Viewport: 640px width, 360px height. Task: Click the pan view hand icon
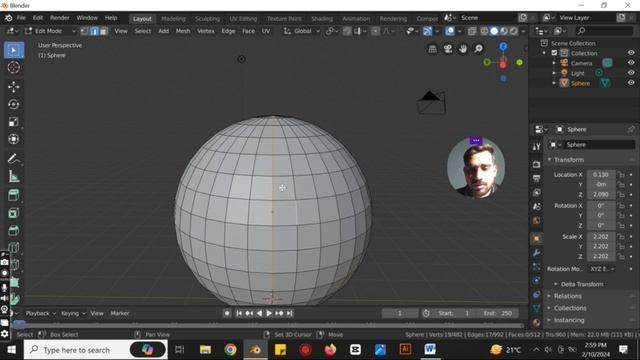463,49
